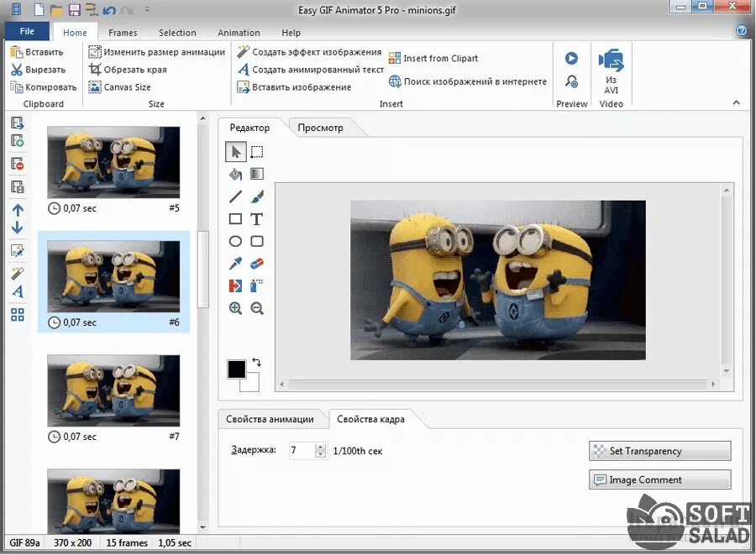
Task: Select frame #5 thumbnail
Action: point(113,162)
